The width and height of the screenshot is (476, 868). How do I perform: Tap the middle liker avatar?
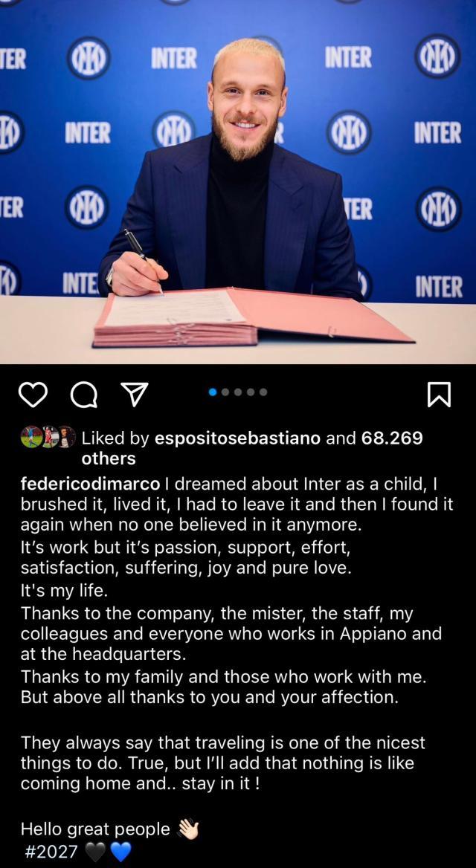coord(48,436)
